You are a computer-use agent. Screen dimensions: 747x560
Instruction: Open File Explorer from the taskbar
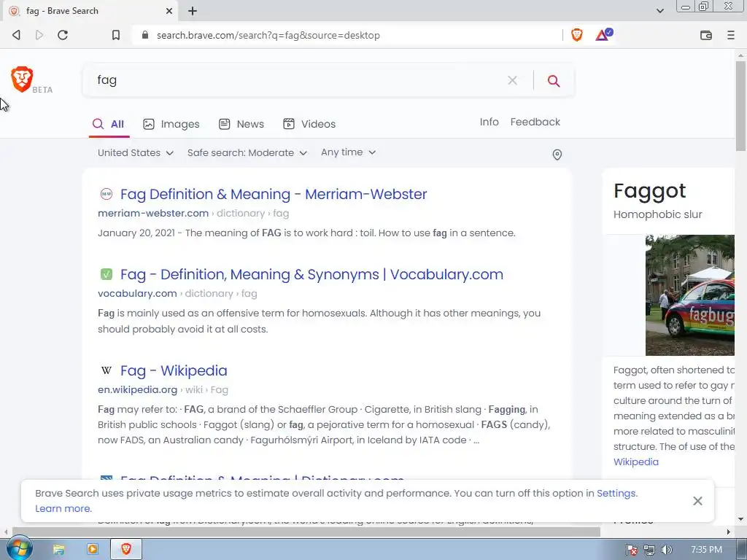[58, 550]
